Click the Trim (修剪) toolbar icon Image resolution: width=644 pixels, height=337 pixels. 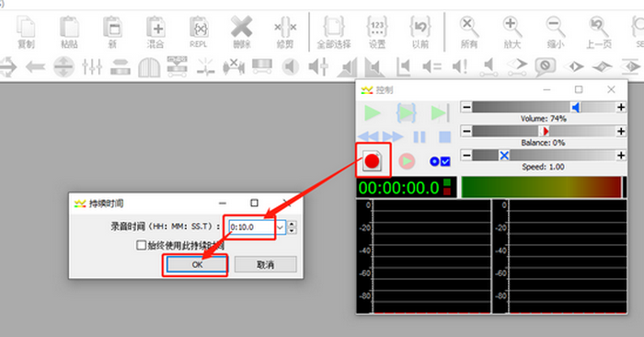285,32
